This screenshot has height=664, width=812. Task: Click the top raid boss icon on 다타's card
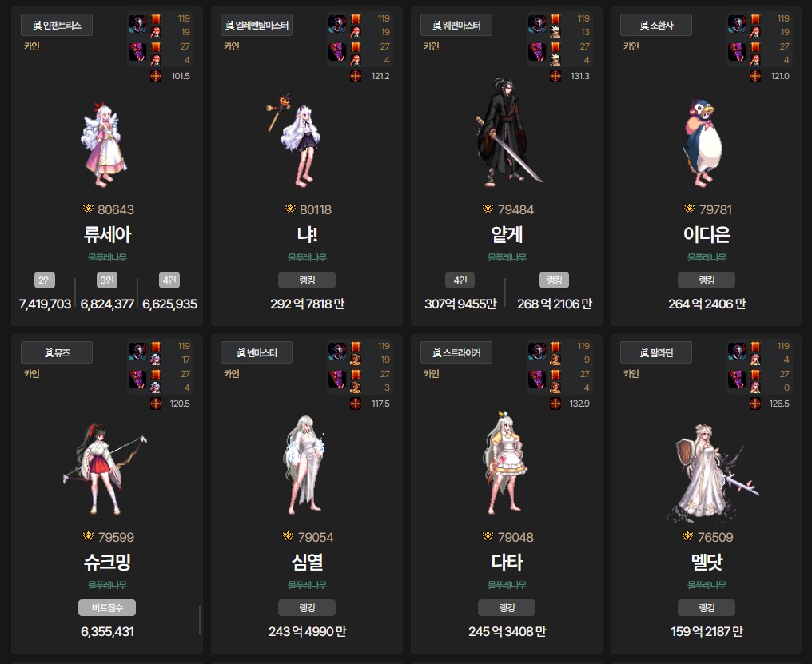pyautogui.click(x=537, y=352)
